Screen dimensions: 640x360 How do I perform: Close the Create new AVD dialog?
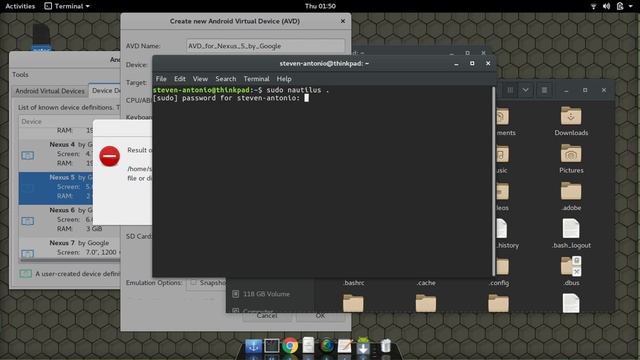(343, 21)
